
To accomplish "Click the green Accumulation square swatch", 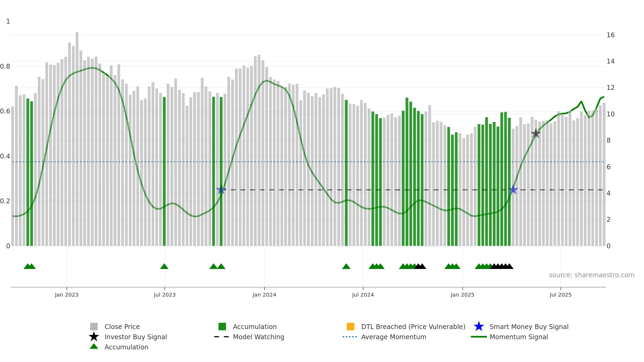I will pyautogui.click(x=222, y=327).
